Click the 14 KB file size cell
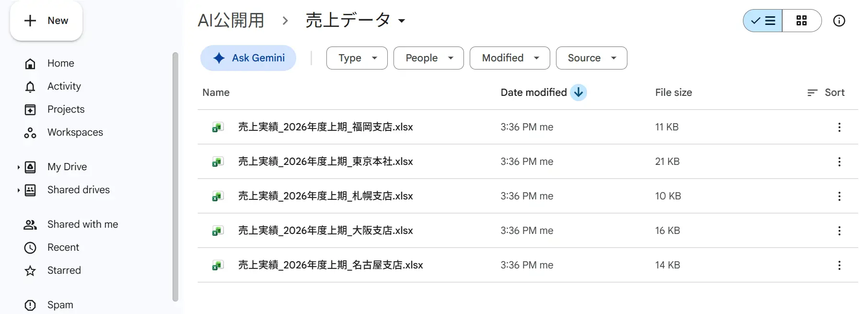The image size is (868, 314). [668, 265]
